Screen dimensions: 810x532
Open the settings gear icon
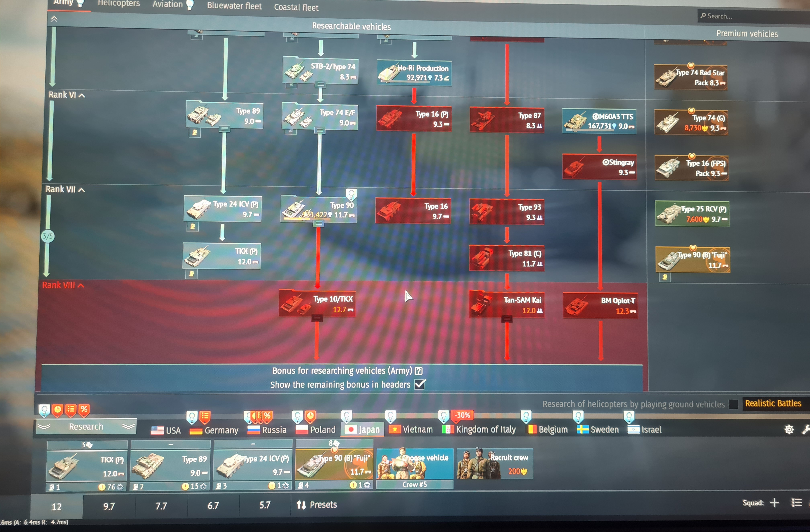coord(789,430)
